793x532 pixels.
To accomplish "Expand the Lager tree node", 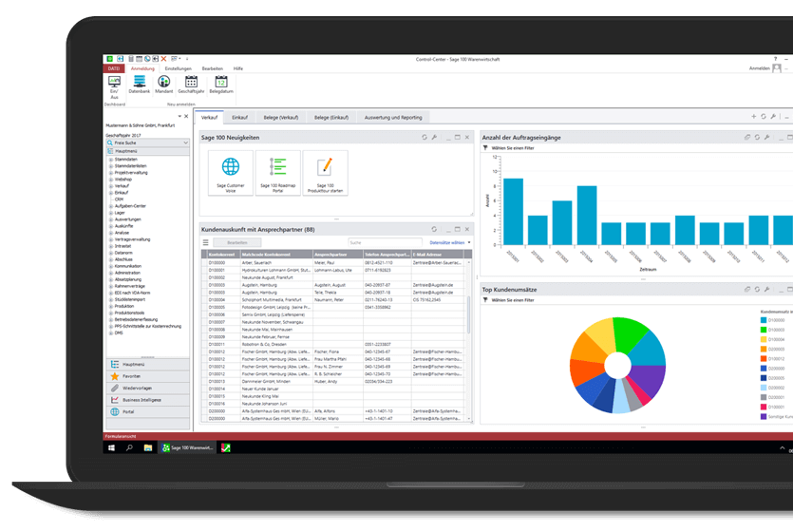I will tap(111, 213).
